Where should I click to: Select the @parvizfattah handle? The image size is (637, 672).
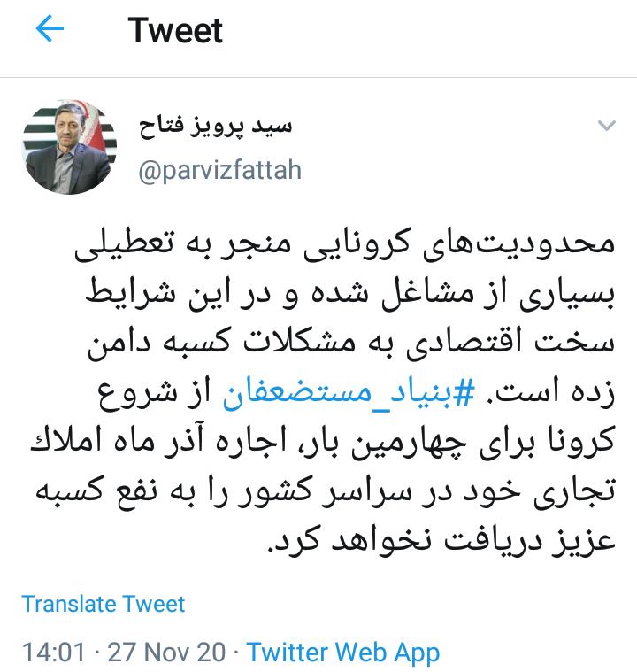pyautogui.click(x=220, y=170)
